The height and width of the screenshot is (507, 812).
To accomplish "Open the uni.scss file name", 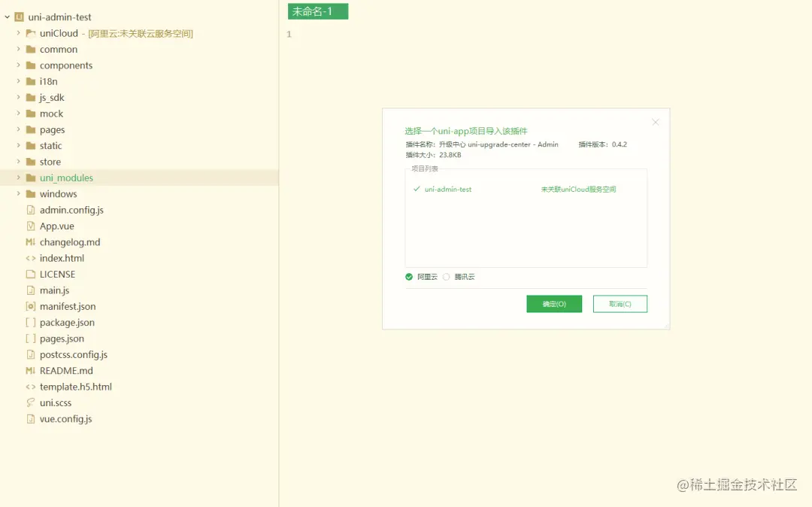I will [x=56, y=402].
